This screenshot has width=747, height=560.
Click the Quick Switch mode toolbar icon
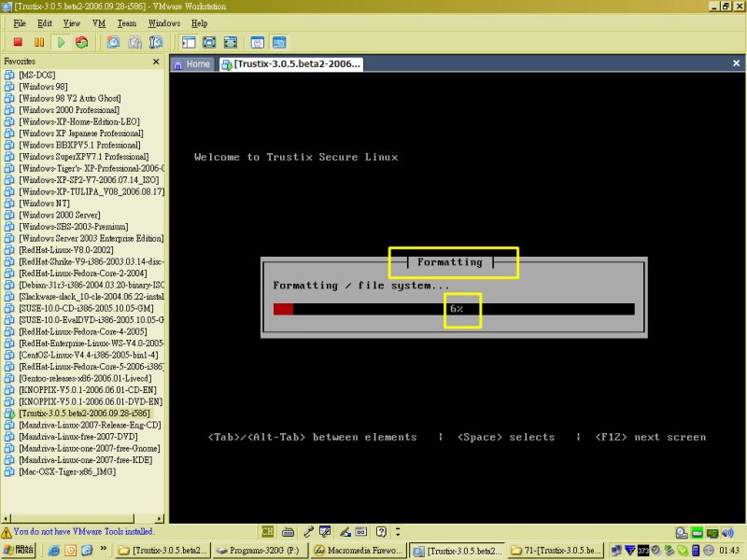[209, 42]
